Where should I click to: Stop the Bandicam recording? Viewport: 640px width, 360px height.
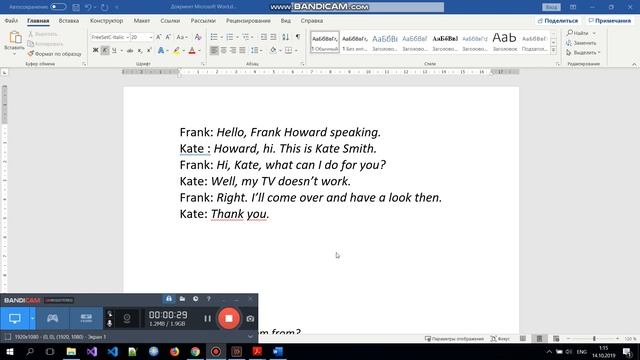pyautogui.click(x=229, y=318)
